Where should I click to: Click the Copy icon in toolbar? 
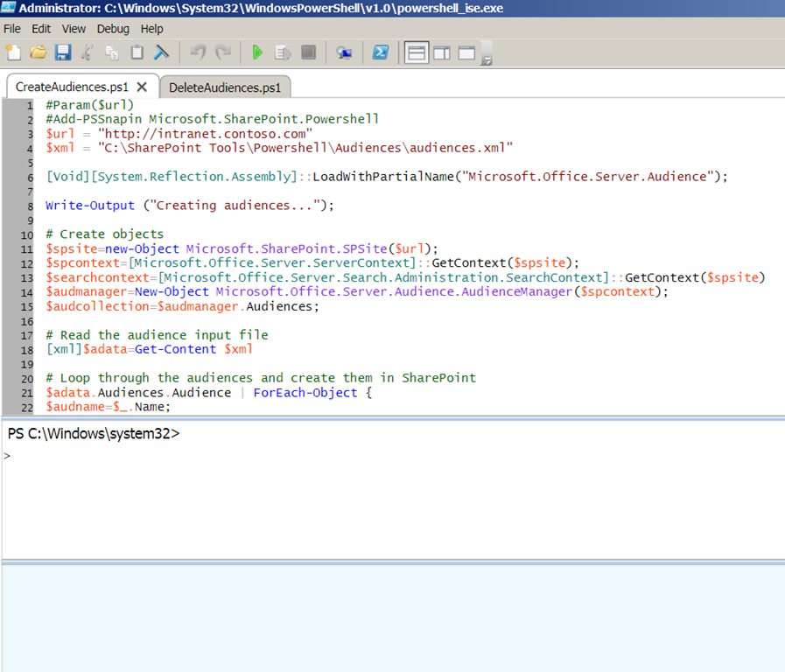[x=112, y=52]
